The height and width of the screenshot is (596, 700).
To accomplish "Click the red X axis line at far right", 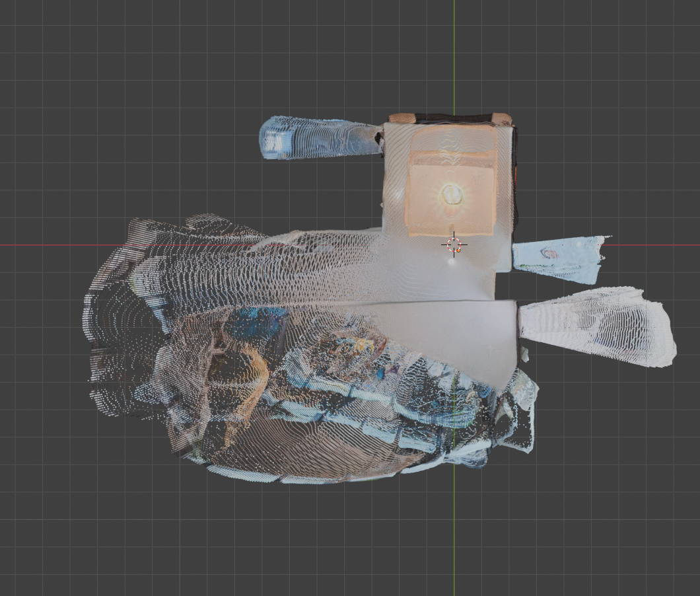I will pyautogui.click(x=660, y=245).
